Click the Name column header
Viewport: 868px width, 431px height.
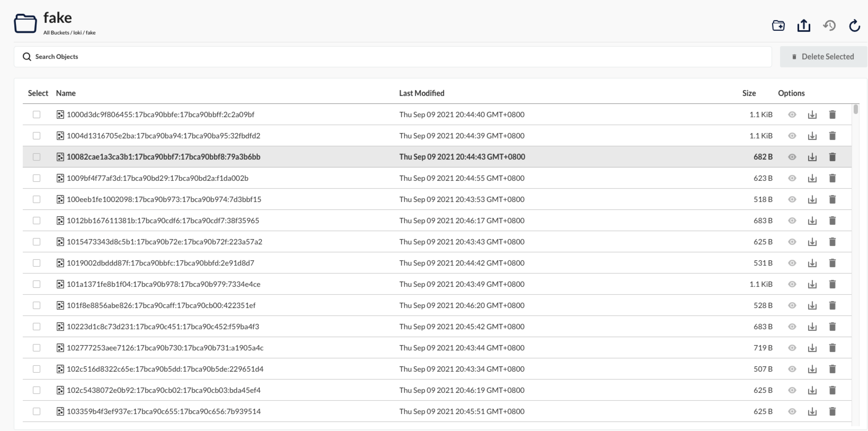66,93
